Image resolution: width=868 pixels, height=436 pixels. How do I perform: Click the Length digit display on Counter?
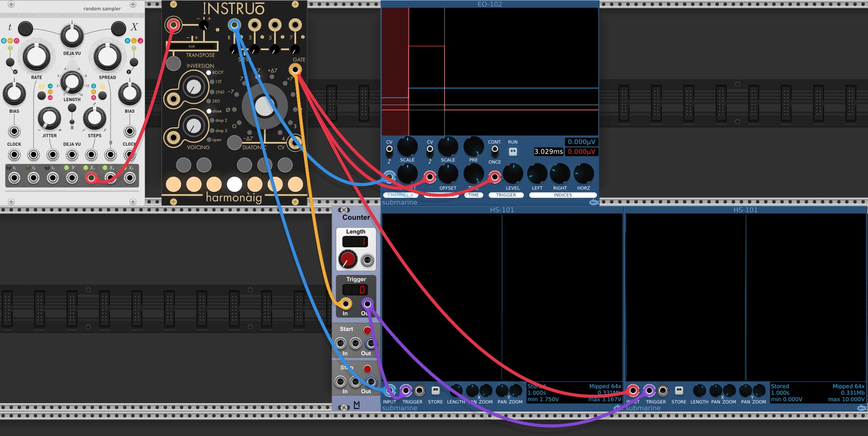point(355,242)
